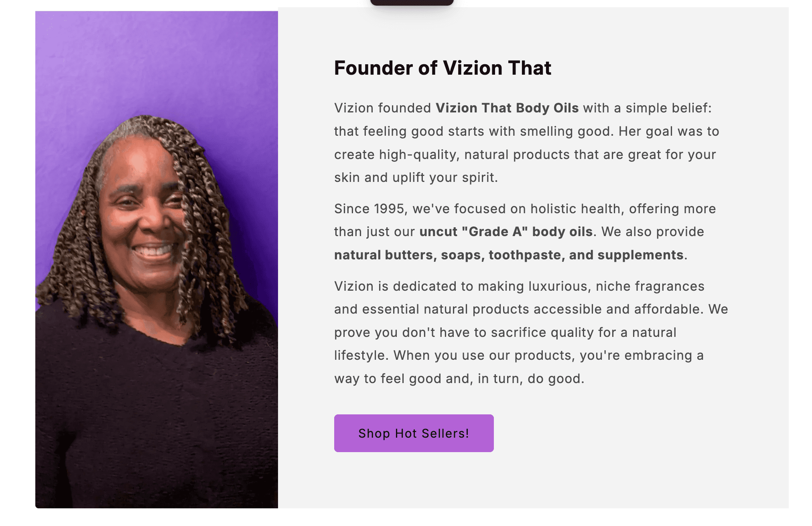Viewport: 812px width, 526px height.
Task: Click the bold uncut "Grade A" body oils text
Action: pos(506,232)
